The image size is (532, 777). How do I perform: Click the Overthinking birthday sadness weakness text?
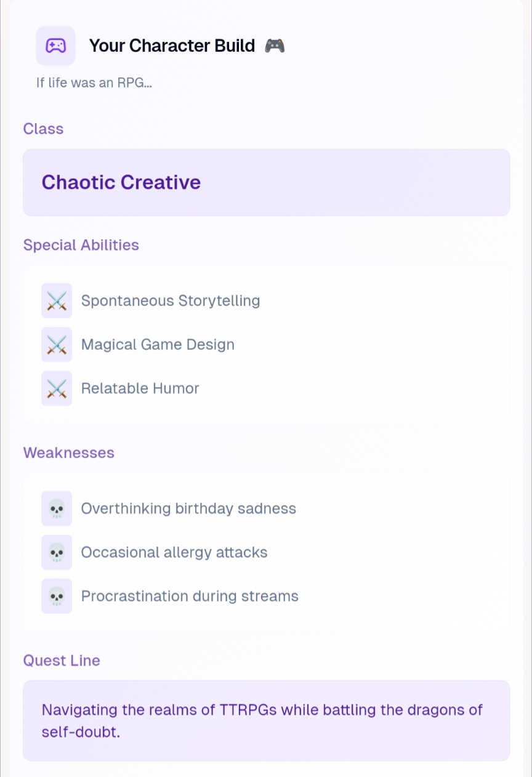pos(188,509)
